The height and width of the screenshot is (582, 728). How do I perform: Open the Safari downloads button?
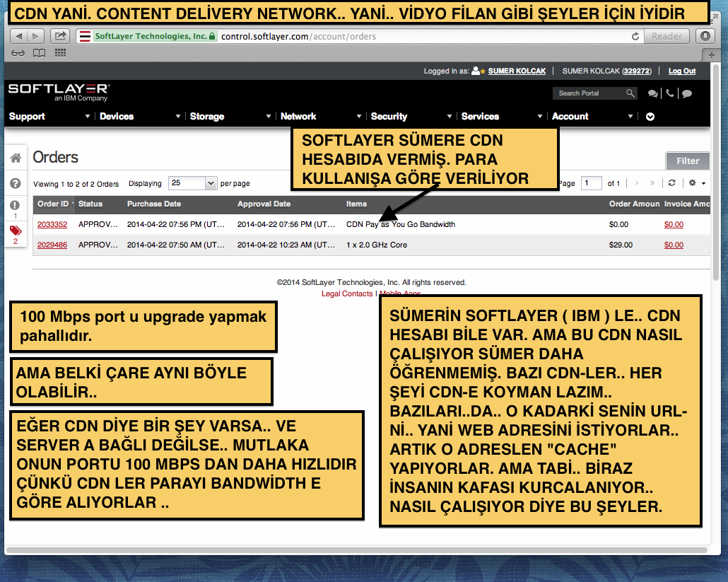tap(705, 36)
